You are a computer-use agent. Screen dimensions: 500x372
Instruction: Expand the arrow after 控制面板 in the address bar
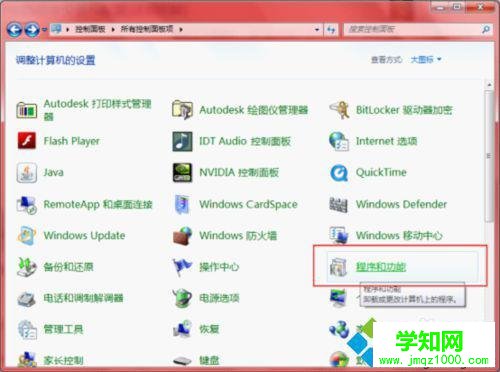tap(113, 30)
